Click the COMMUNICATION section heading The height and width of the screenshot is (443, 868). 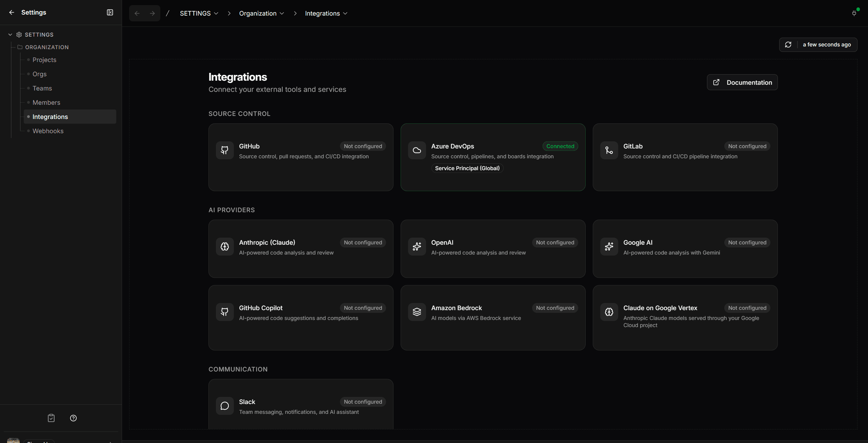coord(238,369)
